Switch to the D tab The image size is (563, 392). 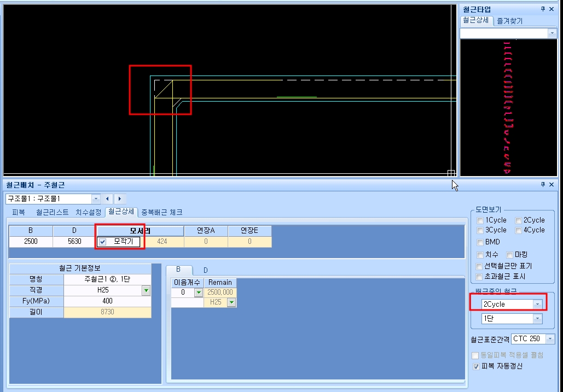tap(205, 270)
